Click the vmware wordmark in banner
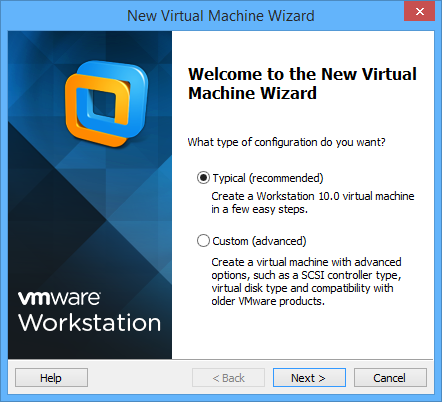This screenshot has height=402, width=442. [59, 298]
